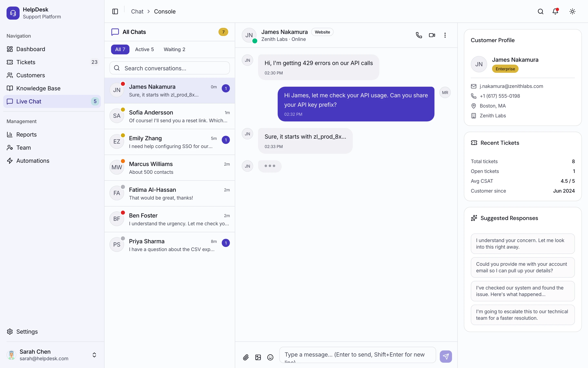Image resolution: width=588 pixels, height=368 pixels.
Task: Open Tickets in the sidebar
Action: 52,62
